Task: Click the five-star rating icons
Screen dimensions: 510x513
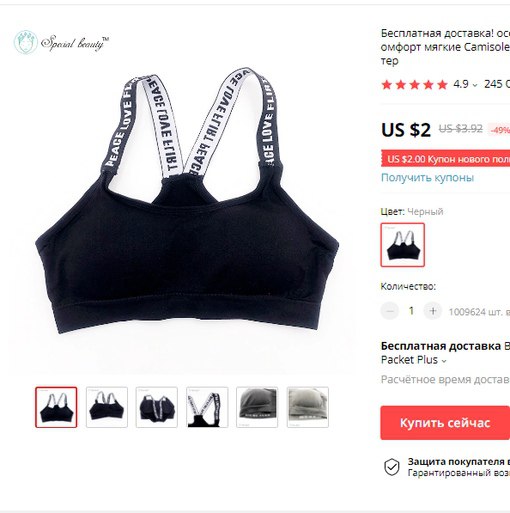Action: [414, 84]
